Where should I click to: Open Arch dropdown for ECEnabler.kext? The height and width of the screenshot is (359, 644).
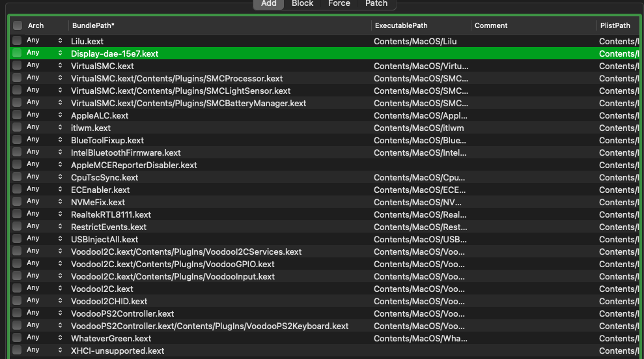[x=44, y=189]
